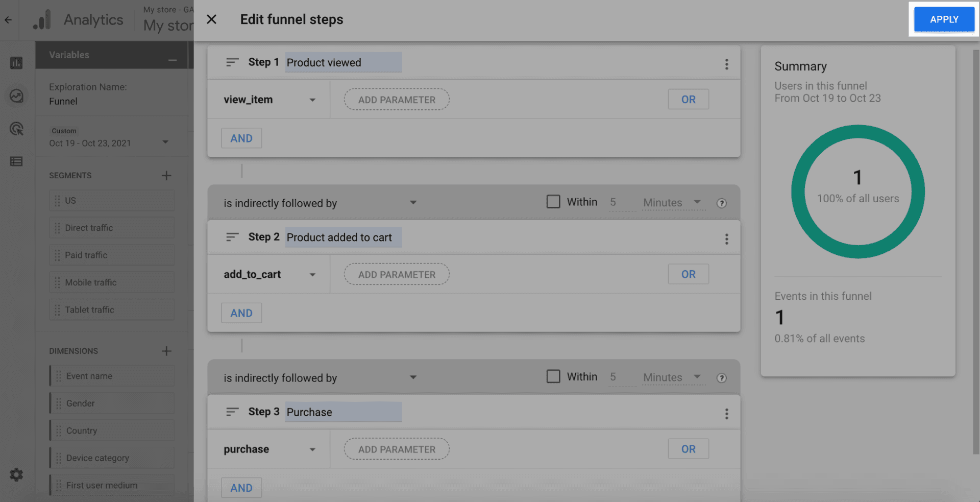Click AND button under Step 2
This screenshot has width=980, height=502.
(241, 313)
